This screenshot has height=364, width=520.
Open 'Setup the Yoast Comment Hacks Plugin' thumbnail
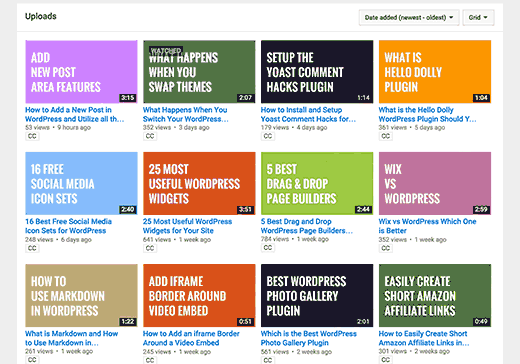pos(317,72)
